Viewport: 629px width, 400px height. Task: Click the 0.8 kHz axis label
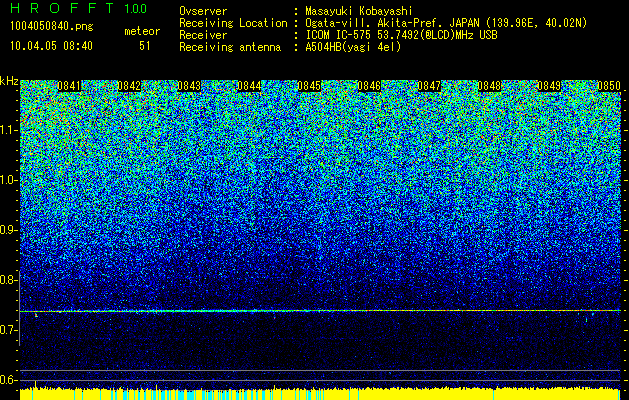pyautogui.click(x=7, y=280)
